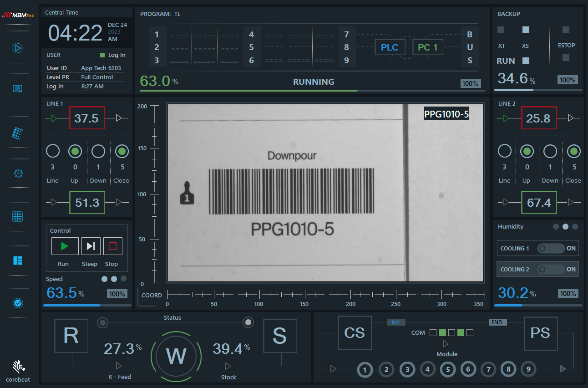Select Line 2 radio labeled Down
Viewport: 588px width, 388px height.
click(550, 151)
